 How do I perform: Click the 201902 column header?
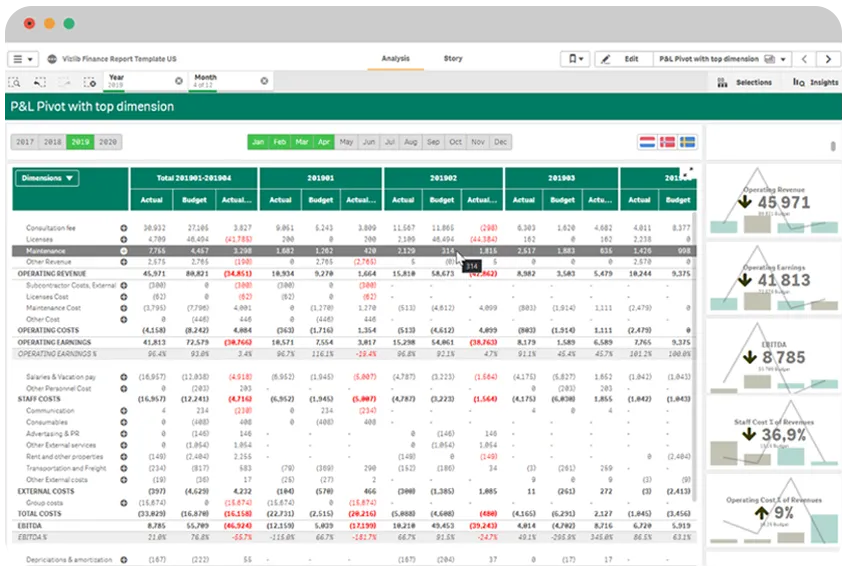444,178
